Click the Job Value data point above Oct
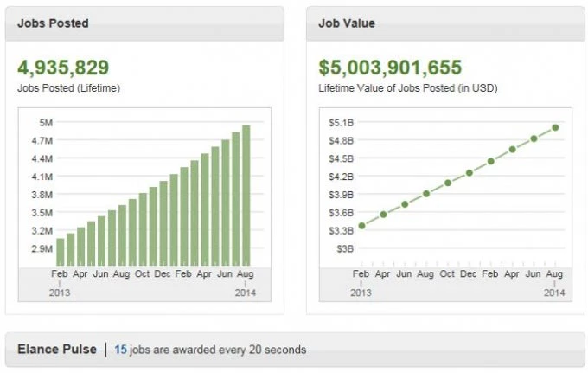588x373 pixels. 448,183
